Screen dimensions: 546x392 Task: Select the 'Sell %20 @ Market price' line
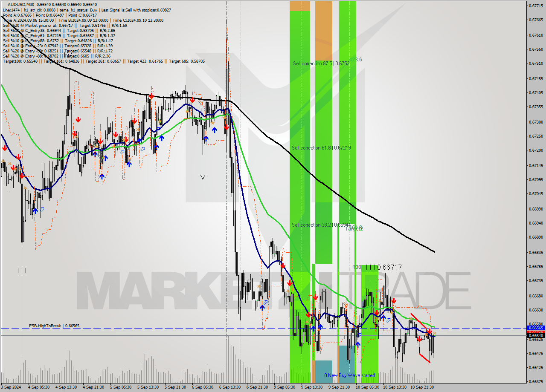65,25
